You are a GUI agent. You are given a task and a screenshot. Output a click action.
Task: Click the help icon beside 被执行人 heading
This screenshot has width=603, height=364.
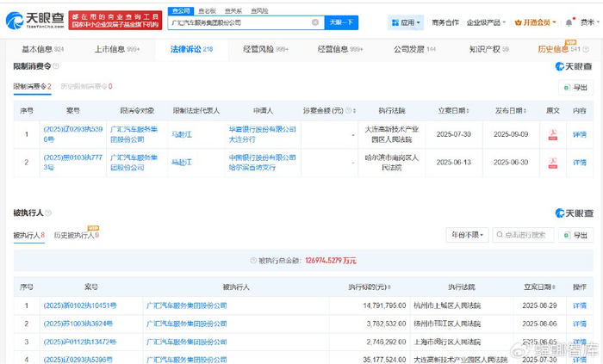click(48, 213)
